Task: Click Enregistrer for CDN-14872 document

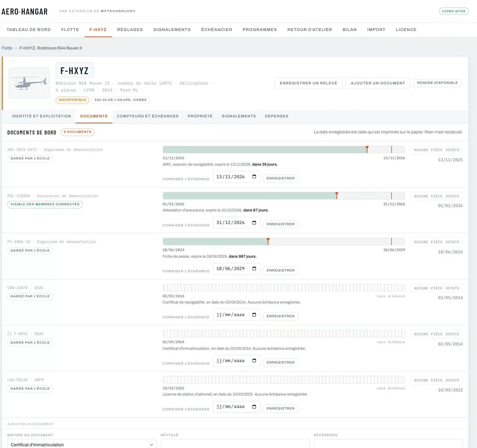Action: pos(281,316)
